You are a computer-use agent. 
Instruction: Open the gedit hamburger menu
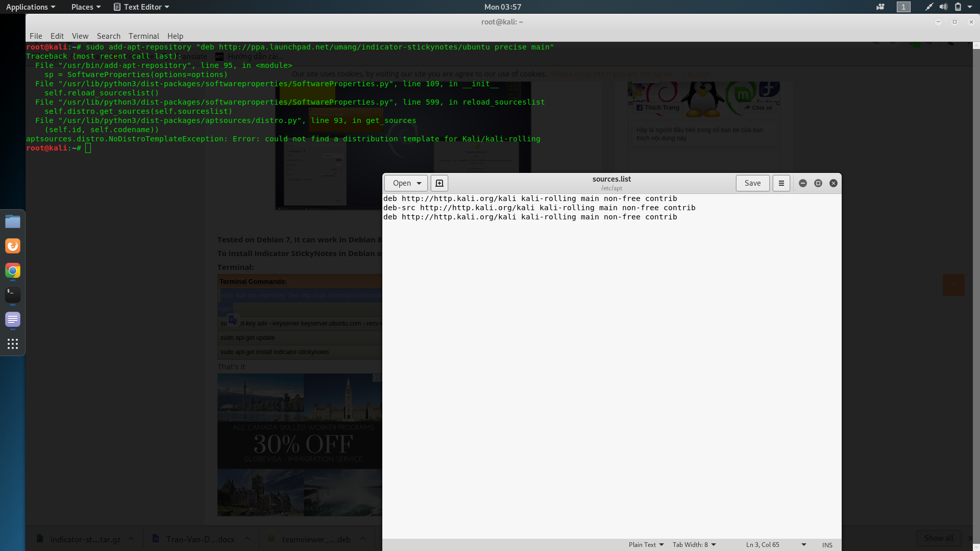tap(781, 183)
